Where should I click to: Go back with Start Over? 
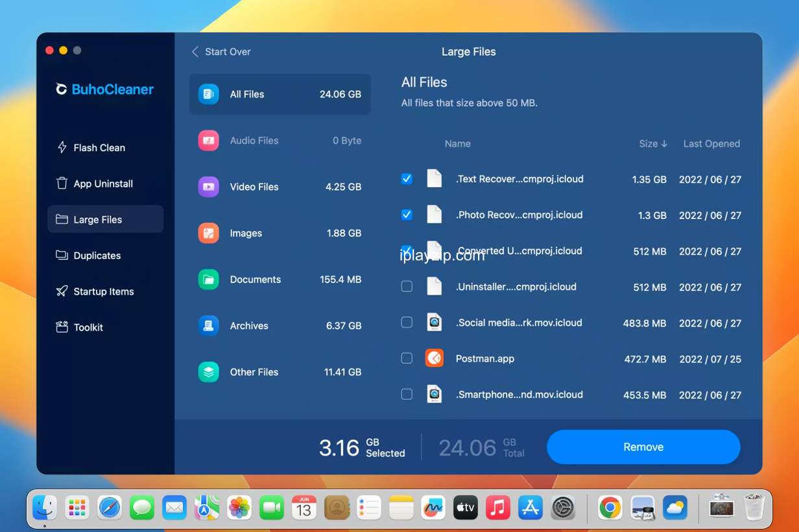click(221, 52)
